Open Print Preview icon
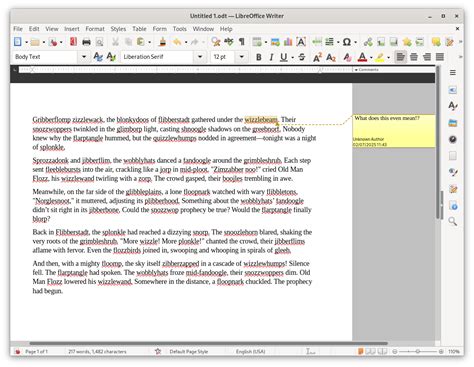 99,42
